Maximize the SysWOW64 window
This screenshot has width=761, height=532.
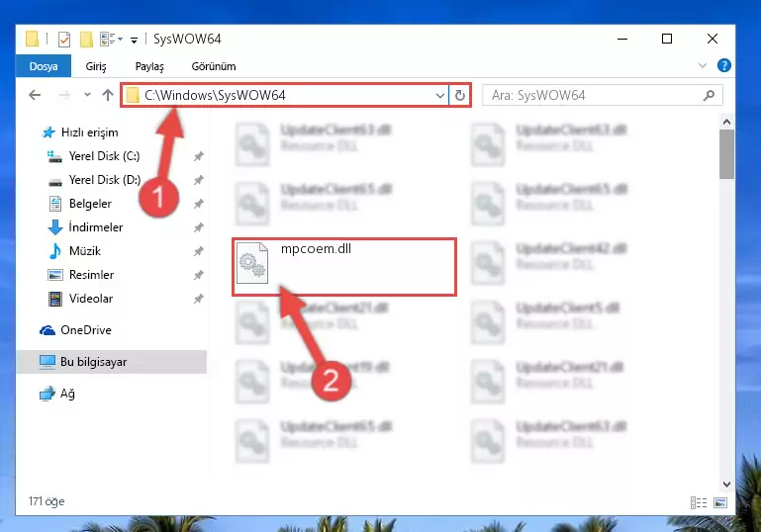(667, 39)
